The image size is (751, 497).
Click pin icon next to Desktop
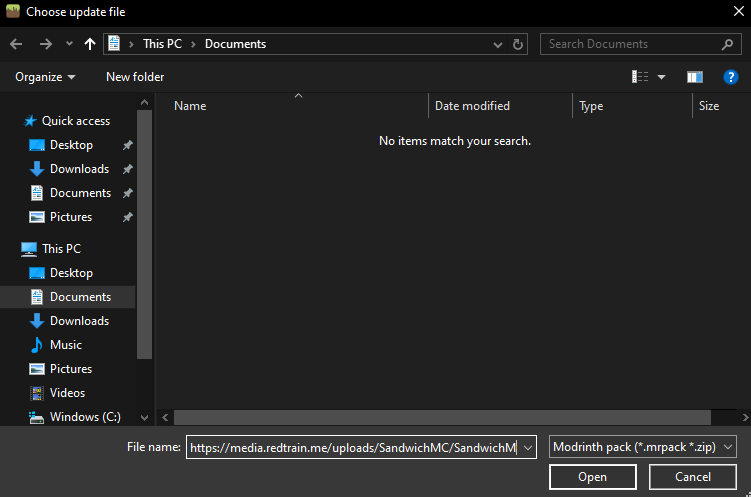coord(127,145)
